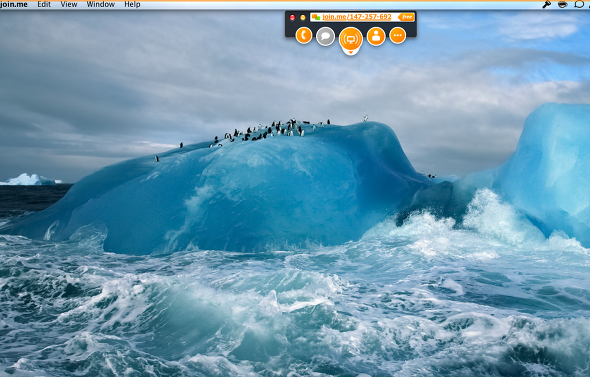
Task: Click the speech bubble menu bar icon
Action: 579,5
